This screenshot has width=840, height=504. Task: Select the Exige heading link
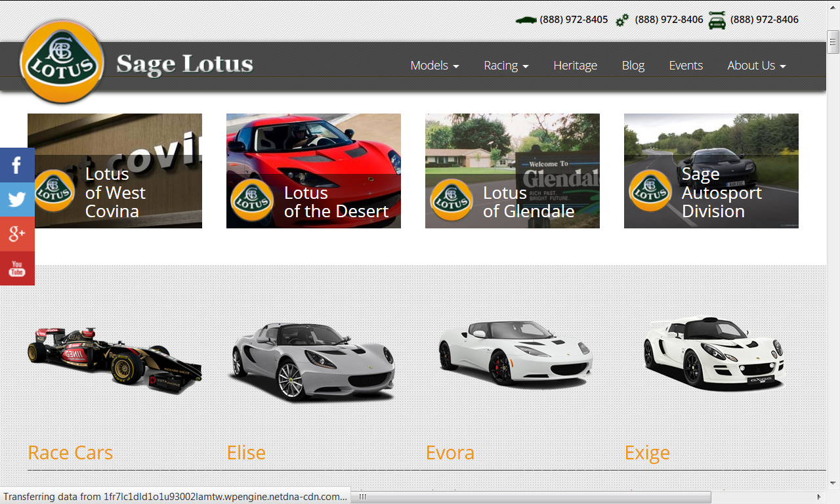(x=647, y=453)
